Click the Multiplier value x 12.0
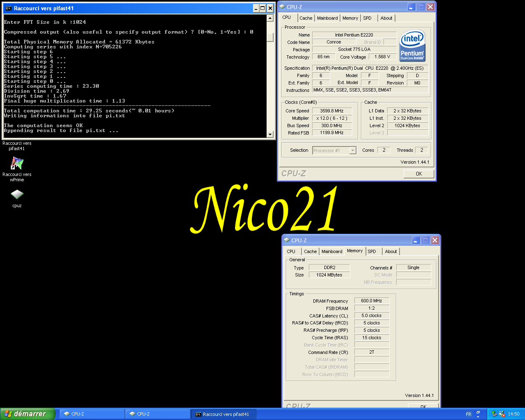This screenshot has width=525, height=420. [x=332, y=118]
